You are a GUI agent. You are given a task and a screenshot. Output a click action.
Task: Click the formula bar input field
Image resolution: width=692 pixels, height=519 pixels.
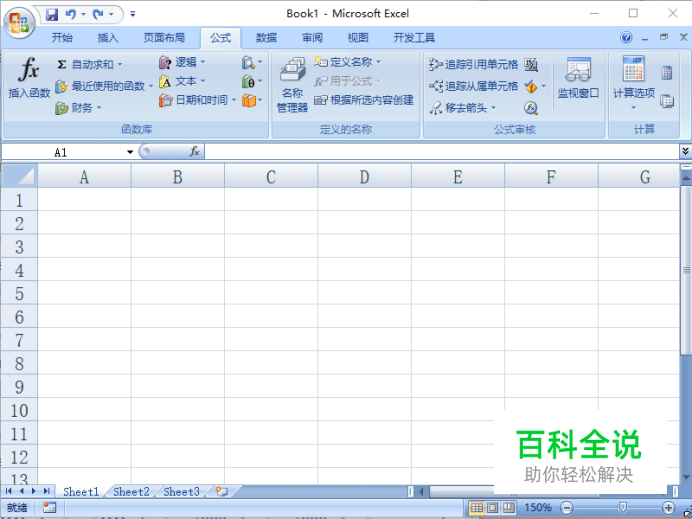pos(442,152)
